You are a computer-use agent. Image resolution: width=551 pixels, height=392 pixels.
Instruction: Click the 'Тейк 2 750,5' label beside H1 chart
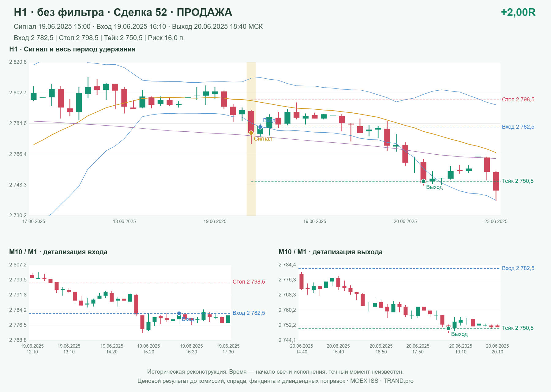pyautogui.click(x=518, y=181)
